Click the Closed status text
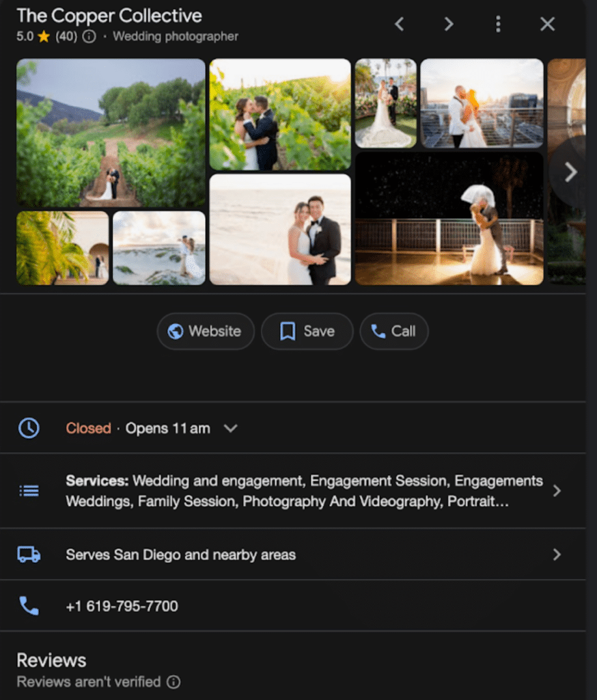Screen dimensions: 597x700 88,428
